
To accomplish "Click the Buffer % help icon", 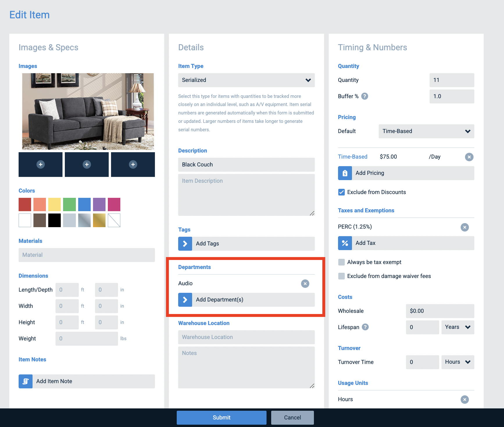I will pyautogui.click(x=365, y=96).
